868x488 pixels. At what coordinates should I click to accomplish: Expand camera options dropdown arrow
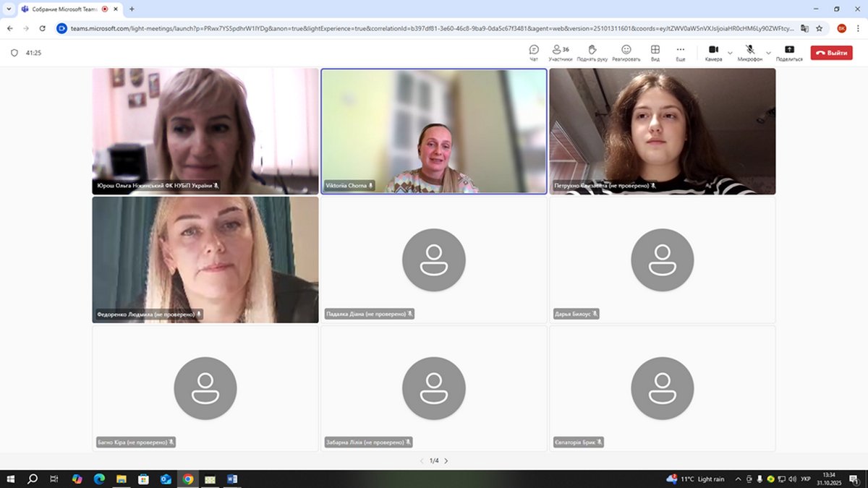[730, 53]
